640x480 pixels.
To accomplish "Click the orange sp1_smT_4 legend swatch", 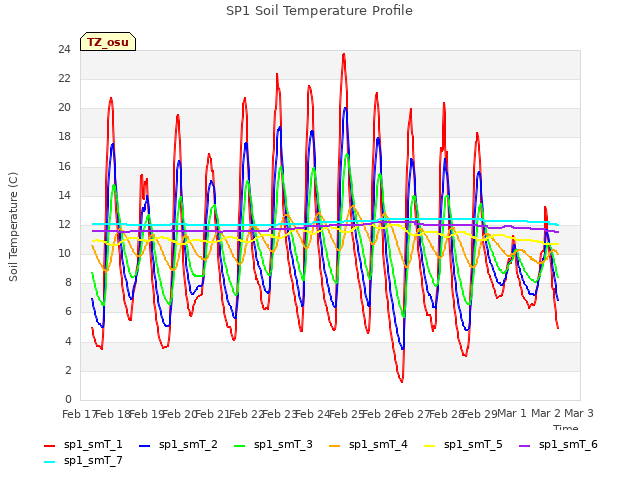I will click(334, 446).
